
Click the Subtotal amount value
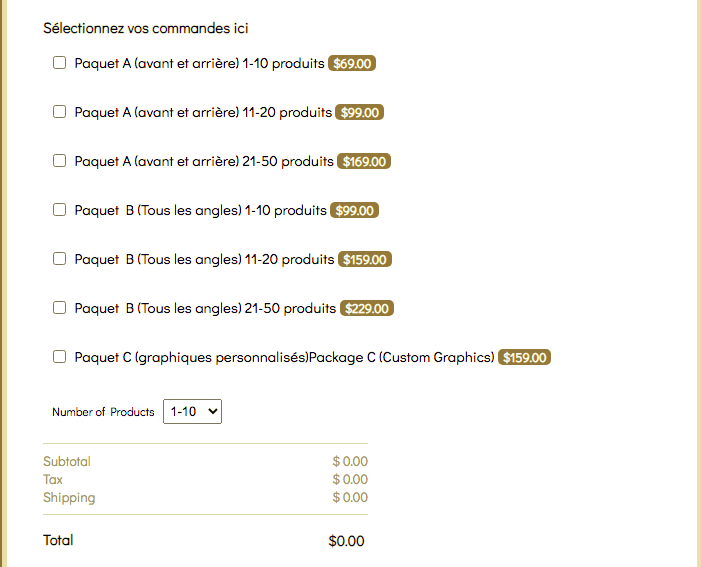point(350,462)
